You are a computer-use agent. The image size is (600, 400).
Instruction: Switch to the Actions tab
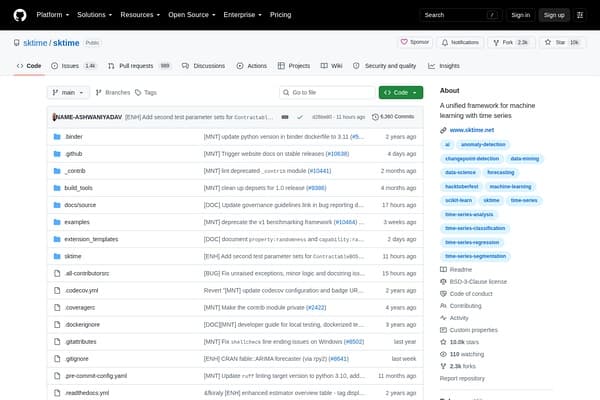point(252,66)
